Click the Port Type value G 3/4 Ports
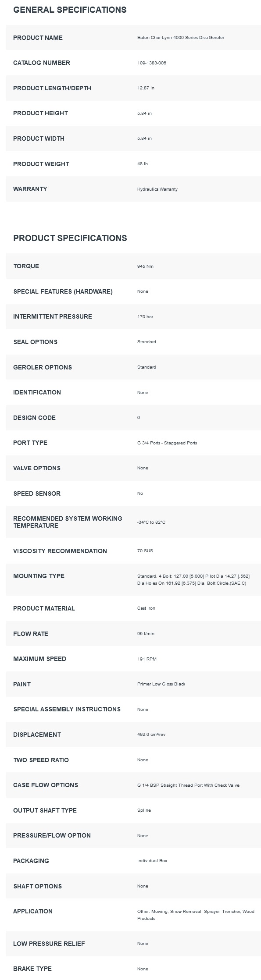Viewport: 261px width, 980px height. (x=167, y=443)
